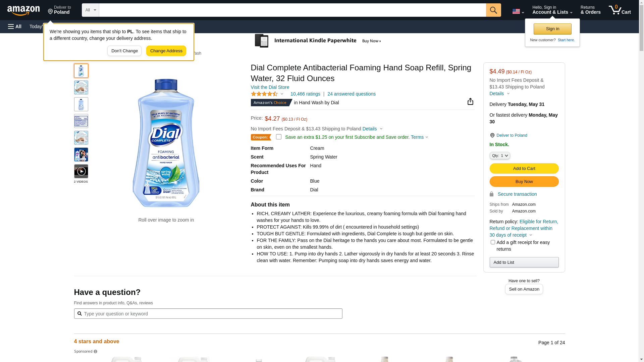Image resolution: width=644 pixels, height=362 pixels.
Task: Tick the Subscribe and Save coupon checkbox
Action: [x=279, y=137]
